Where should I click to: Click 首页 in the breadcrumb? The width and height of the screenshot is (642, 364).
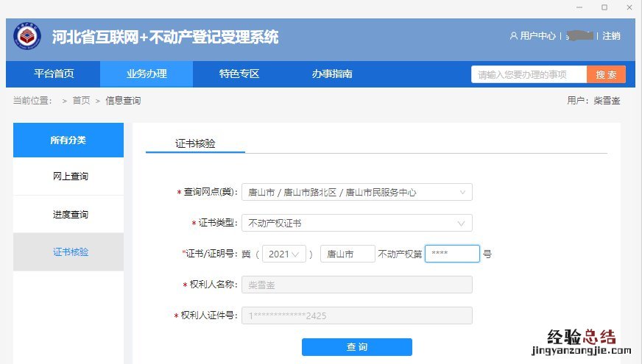pos(81,101)
